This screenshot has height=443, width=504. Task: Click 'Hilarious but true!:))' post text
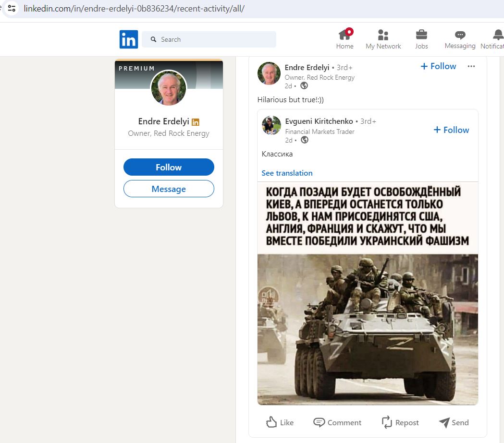[291, 100]
